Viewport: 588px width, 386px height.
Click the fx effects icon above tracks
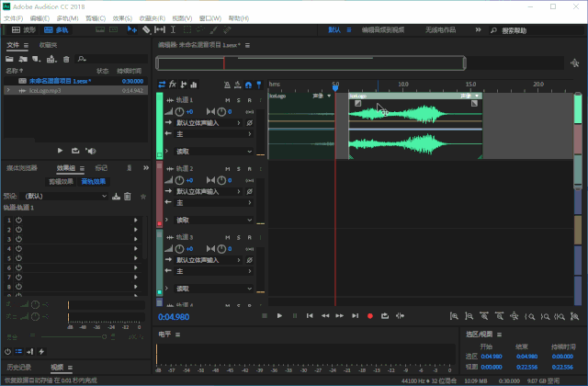(x=173, y=85)
